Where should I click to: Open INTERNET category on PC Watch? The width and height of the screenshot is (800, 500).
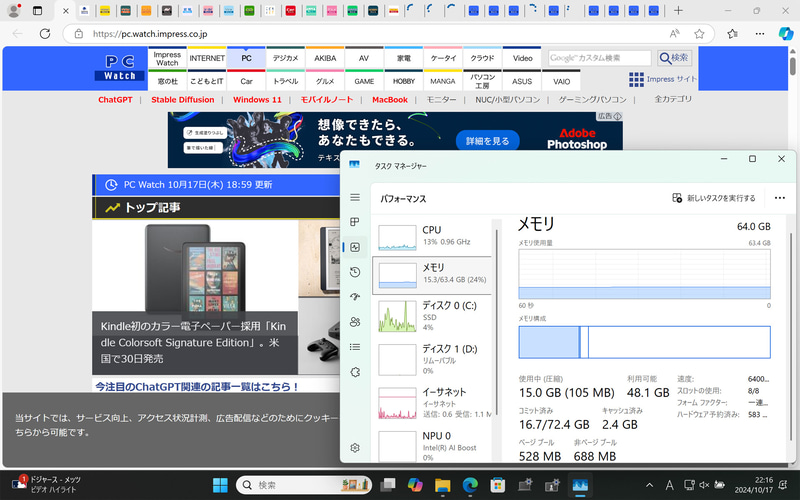click(207, 58)
